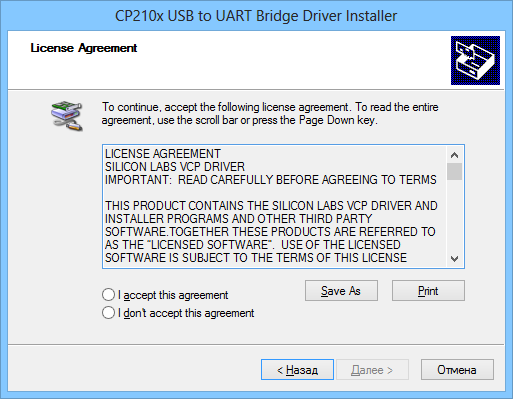Click the USB device driver icon
Screen dimensions: 513x399
pyautogui.click(x=67, y=115)
